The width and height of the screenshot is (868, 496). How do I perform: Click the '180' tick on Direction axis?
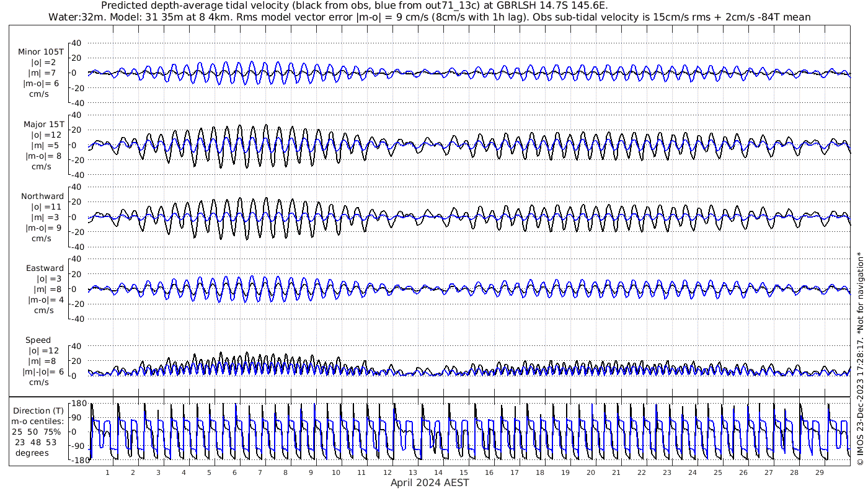point(78,404)
